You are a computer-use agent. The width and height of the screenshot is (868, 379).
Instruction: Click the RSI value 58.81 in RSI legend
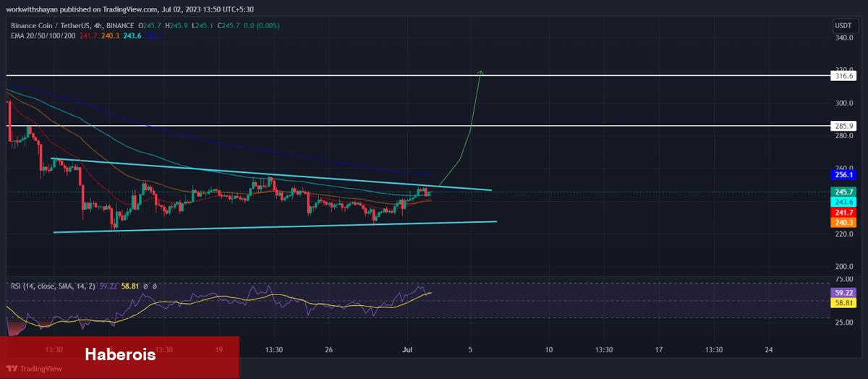coord(129,286)
